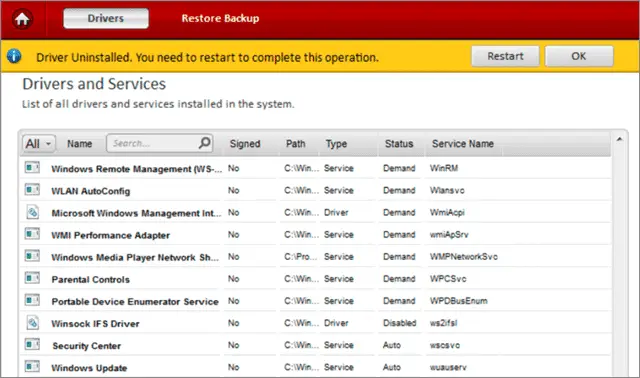Select Windows Media Player Network Sh... row name
The height and width of the screenshot is (378, 640).
(x=135, y=257)
